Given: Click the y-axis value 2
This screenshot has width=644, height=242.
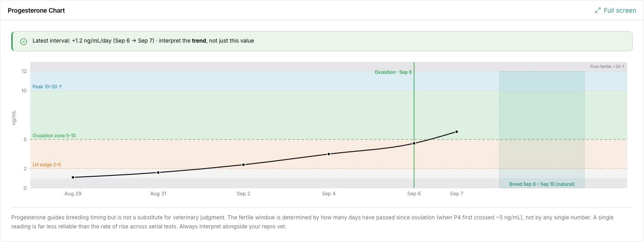Looking at the screenshot, I should (25, 169).
